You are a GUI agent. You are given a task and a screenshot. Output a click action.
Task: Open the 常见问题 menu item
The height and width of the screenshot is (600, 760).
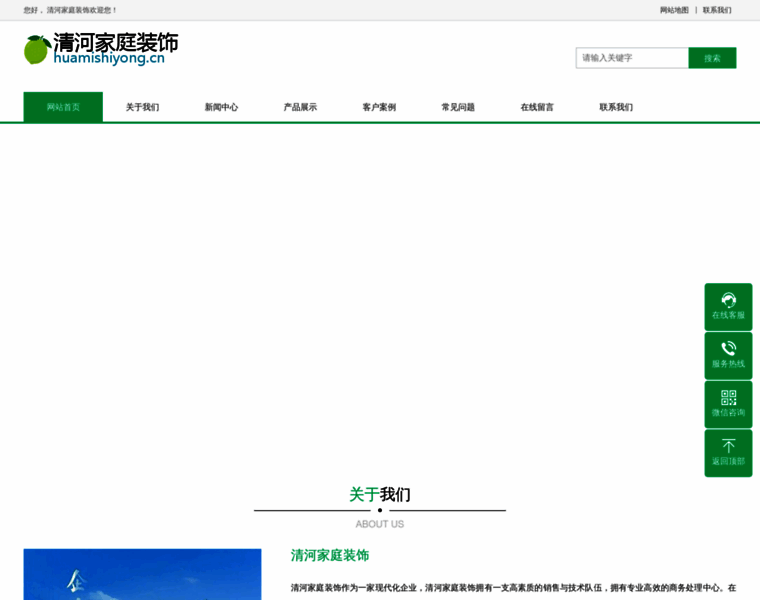point(458,107)
